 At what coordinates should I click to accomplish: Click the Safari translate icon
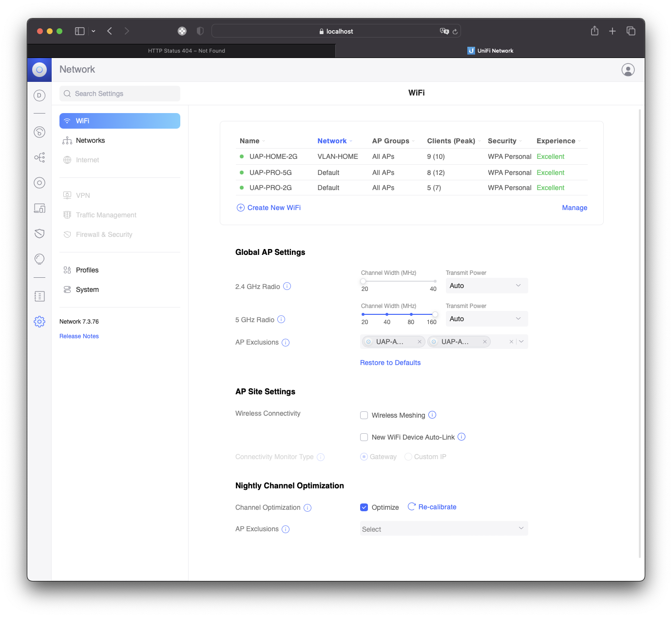(444, 31)
